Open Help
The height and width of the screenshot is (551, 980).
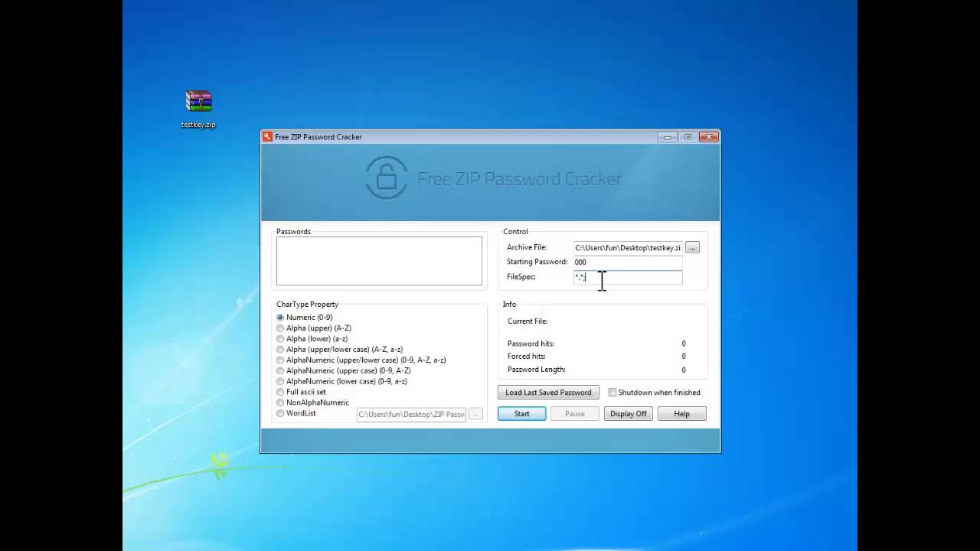[681, 414]
